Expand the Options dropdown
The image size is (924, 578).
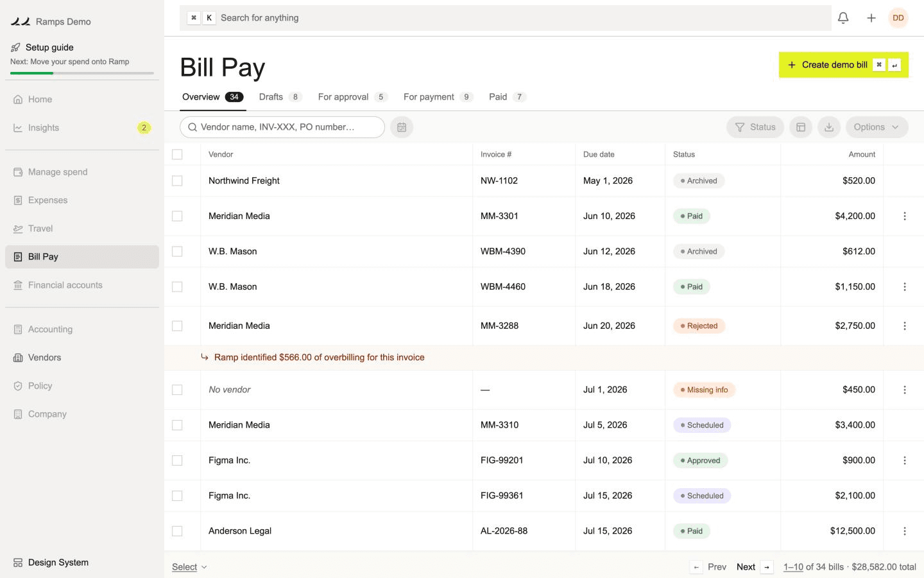pyautogui.click(x=877, y=127)
